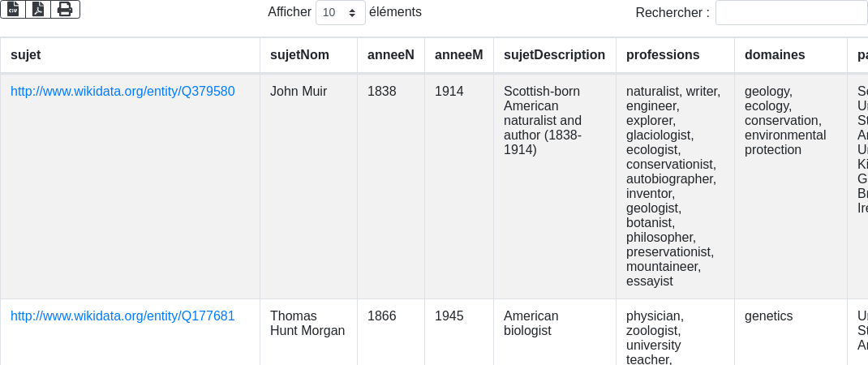Sort by sujetDescription column header
868x365 pixels.
pos(554,55)
